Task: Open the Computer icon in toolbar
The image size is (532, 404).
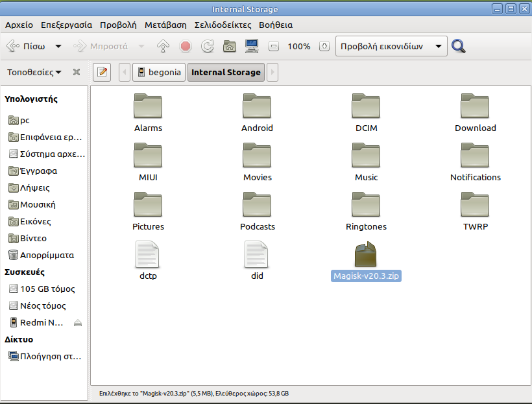Action: [252, 47]
